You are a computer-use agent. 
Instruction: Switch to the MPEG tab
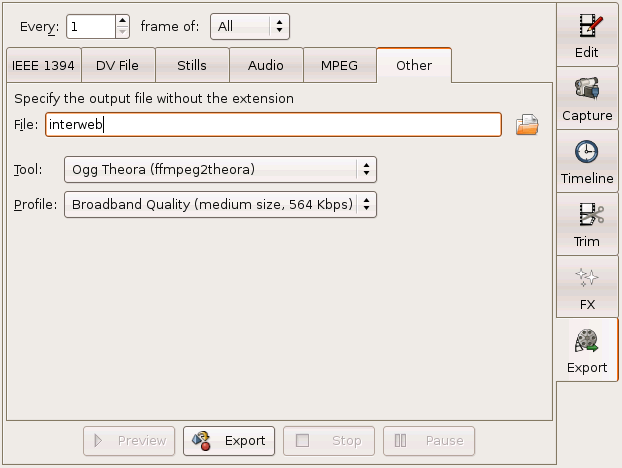tap(339, 66)
